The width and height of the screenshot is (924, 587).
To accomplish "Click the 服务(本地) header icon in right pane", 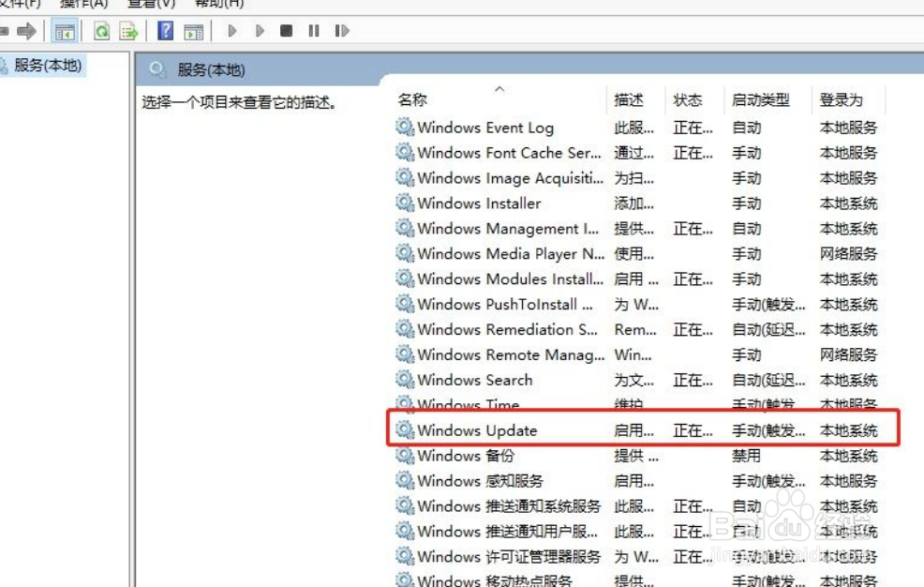I will [156, 69].
